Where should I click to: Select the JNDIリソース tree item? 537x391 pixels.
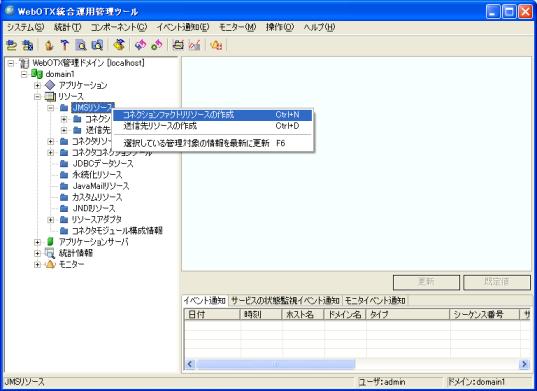tap(94, 209)
